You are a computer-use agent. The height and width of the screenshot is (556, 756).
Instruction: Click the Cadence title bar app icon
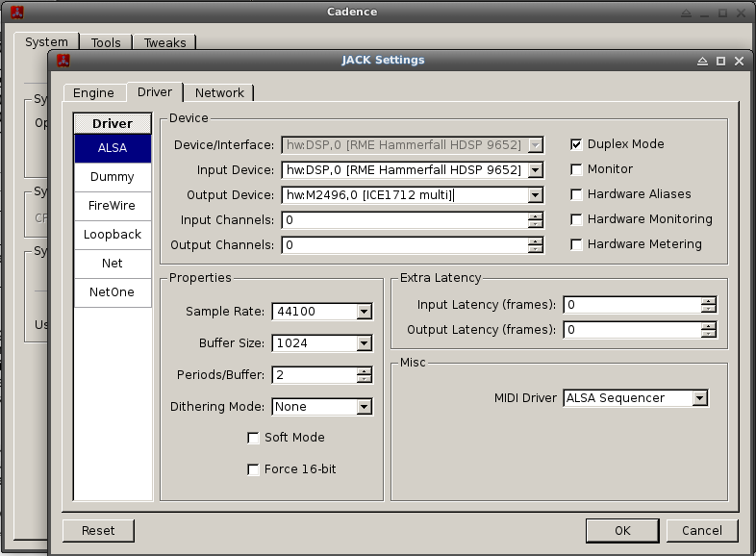[x=14, y=13]
